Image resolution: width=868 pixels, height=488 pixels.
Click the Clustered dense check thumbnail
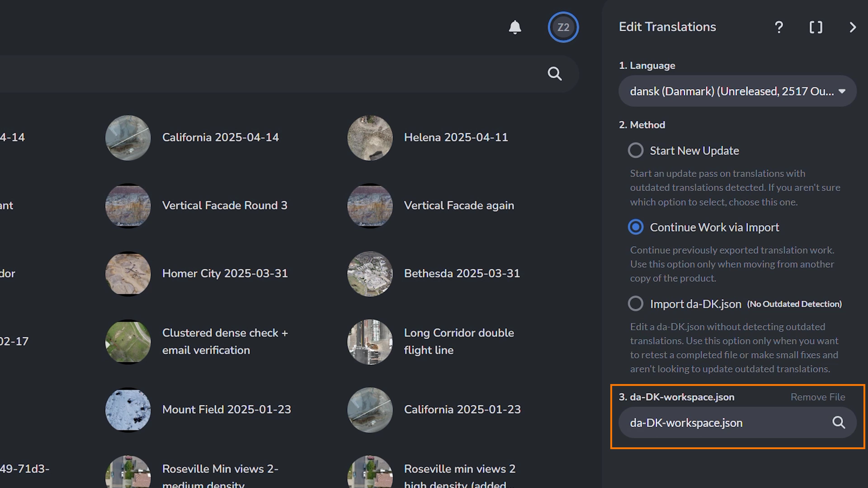coord(128,342)
